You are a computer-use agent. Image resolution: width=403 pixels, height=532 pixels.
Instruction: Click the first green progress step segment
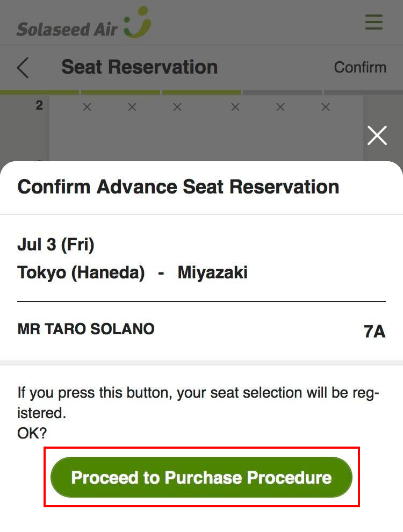point(39,92)
